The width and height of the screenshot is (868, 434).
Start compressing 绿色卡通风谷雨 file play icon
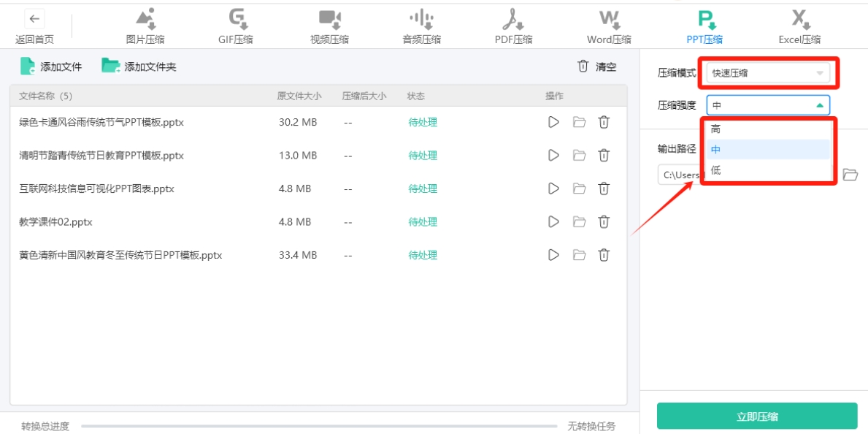coord(553,122)
